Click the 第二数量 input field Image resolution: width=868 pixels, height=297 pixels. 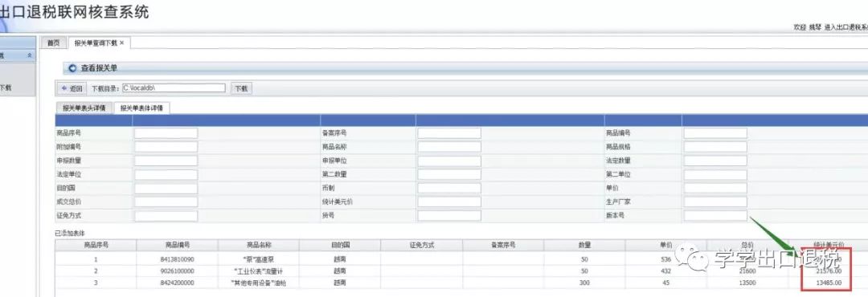click(x=449, y=174)
